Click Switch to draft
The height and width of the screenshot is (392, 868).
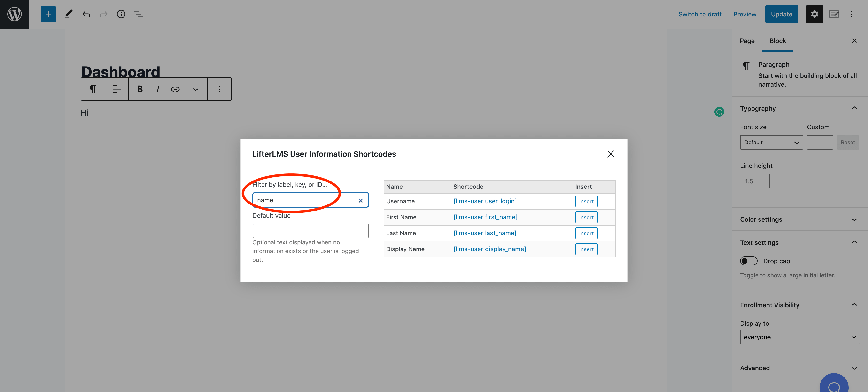click(700, 14)
